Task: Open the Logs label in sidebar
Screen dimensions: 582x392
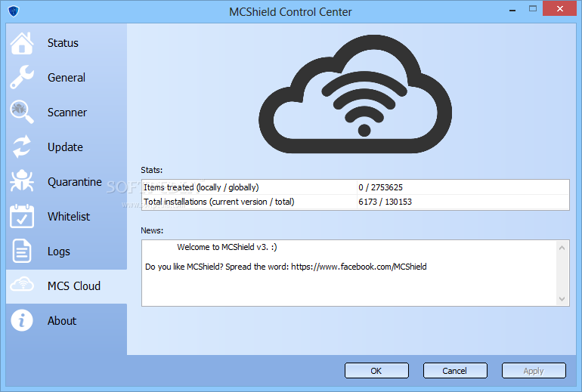Action: point(59,252)
